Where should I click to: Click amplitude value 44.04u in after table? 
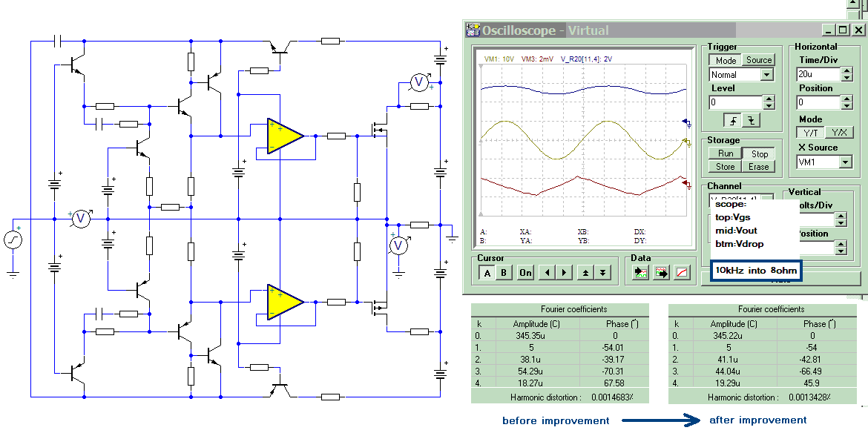point(729,371)
